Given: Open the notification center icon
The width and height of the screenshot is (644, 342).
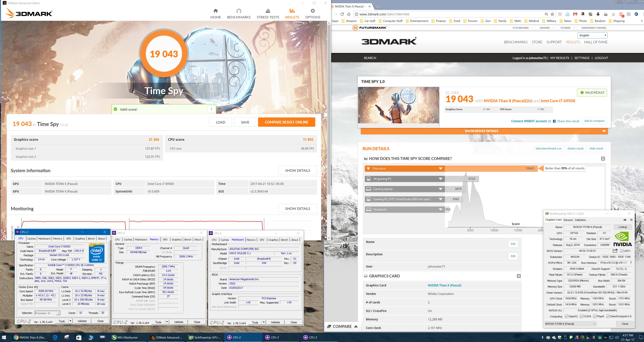Looking at the screenshot, I should 641,337.
